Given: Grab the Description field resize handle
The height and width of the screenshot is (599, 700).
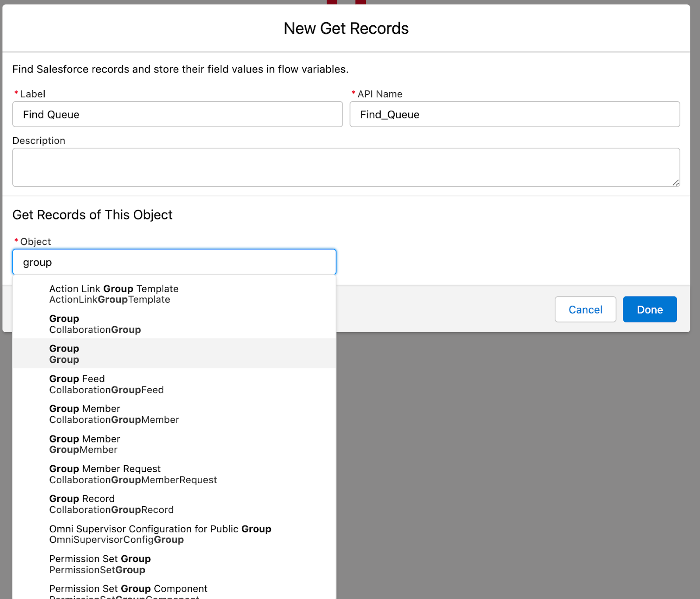Looking at the screenshot, I should [675, 183].
